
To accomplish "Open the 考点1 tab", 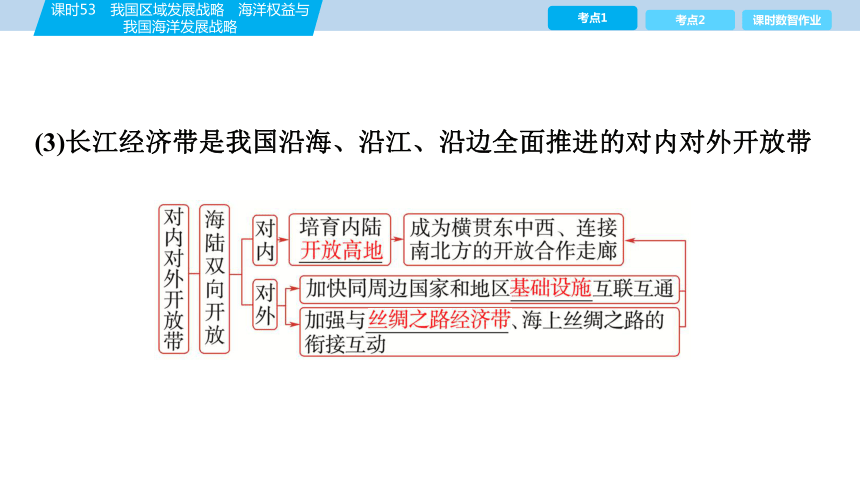I will tap(592, 18).
